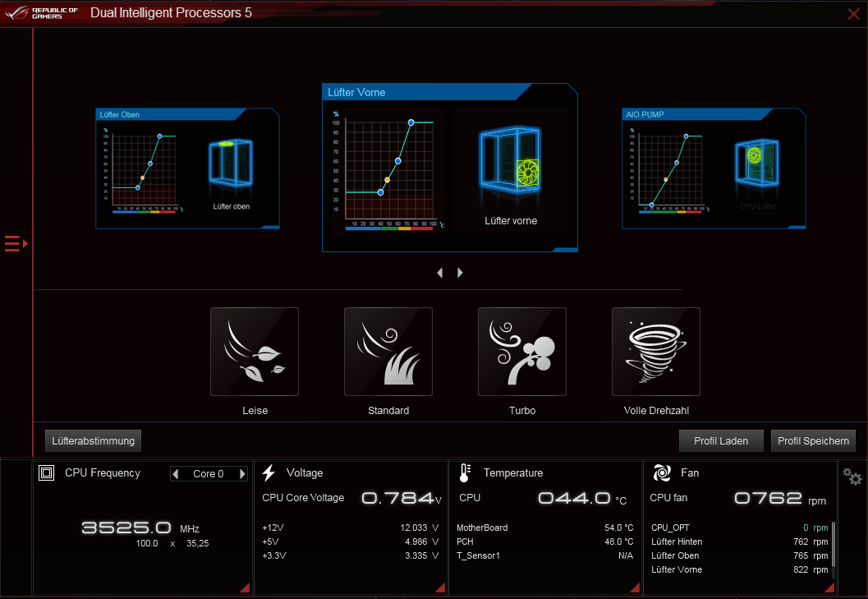
Task: Click the T_Sensor1 row
Action: pyautogui.click(x=544, y=555)
